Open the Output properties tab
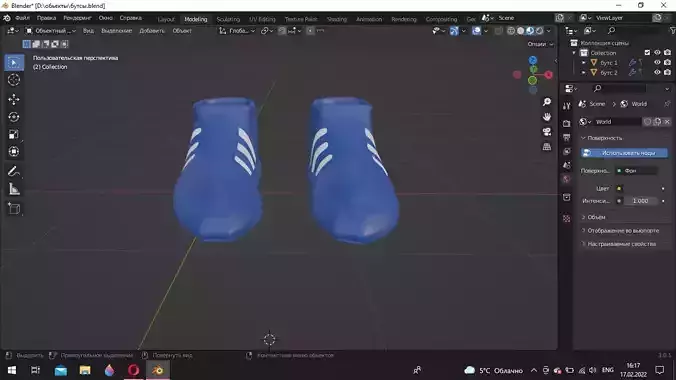This screenshot has width=676, height=380. (x=566, y=138)
